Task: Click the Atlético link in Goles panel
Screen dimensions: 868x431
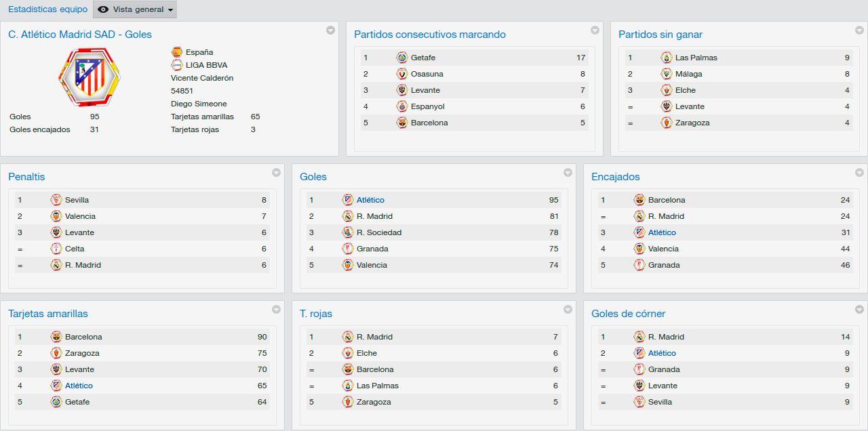Action: (370, 200)
